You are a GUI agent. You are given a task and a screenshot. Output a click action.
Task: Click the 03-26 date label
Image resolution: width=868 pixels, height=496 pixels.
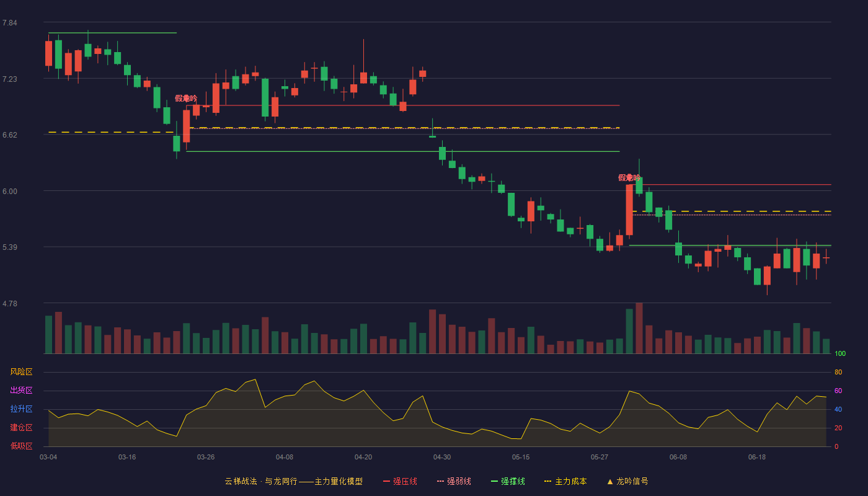[206, 457]
